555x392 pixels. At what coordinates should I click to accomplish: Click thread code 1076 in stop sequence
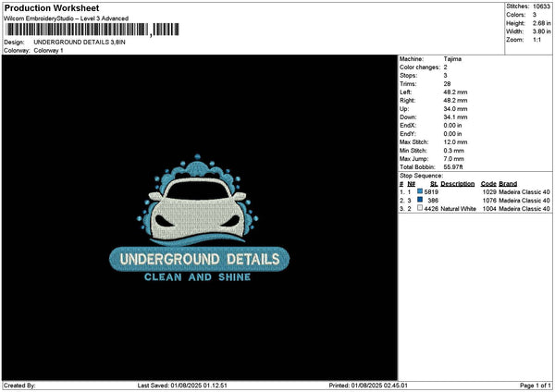[x=489, y=201]
